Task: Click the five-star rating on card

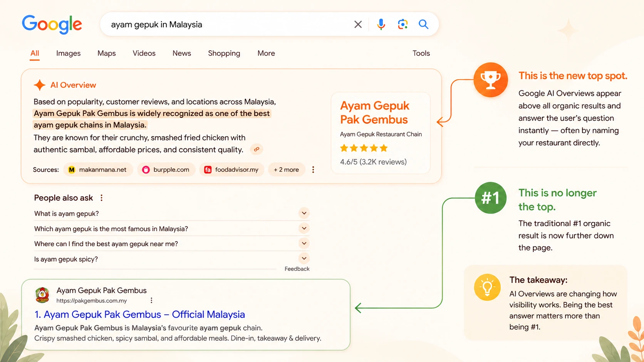Action: click(x=364, y=148)
